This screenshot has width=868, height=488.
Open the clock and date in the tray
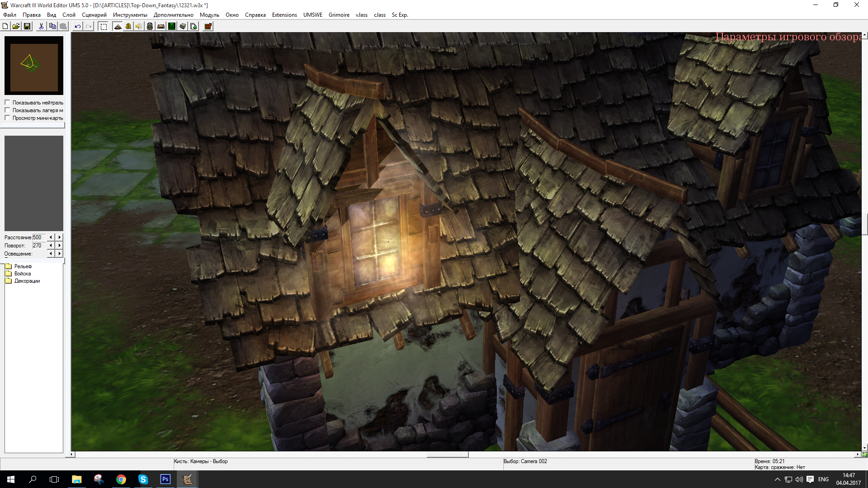(849, 479)
